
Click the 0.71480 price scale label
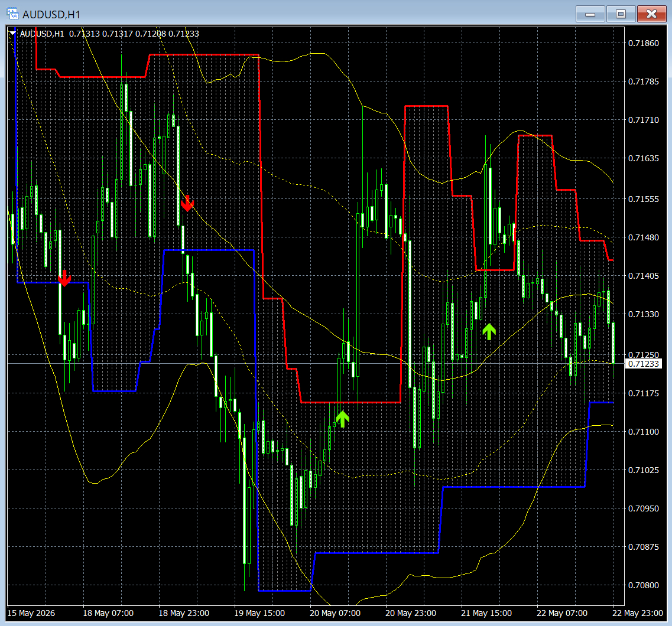[643, 237]
